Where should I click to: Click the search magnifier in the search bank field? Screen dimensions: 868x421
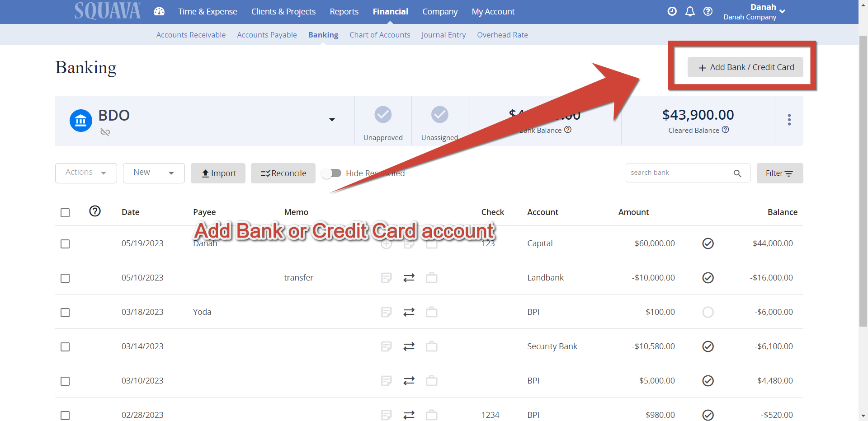738,173
